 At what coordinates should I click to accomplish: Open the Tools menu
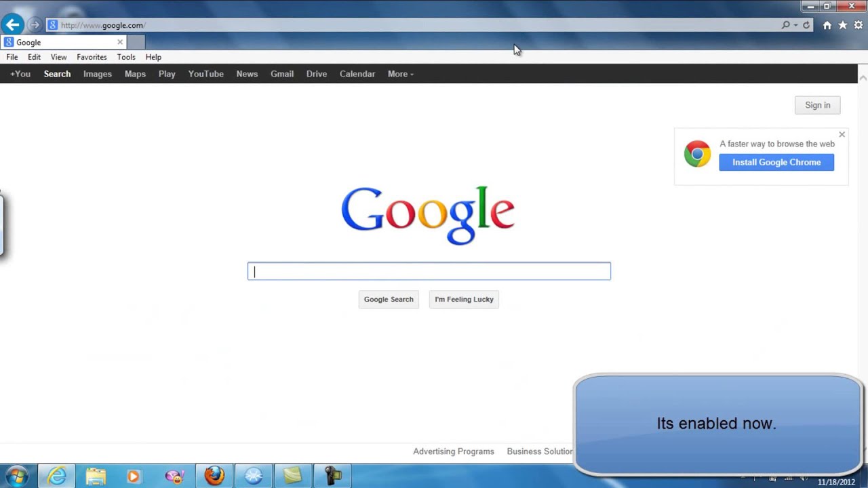[x=126, y=57]
